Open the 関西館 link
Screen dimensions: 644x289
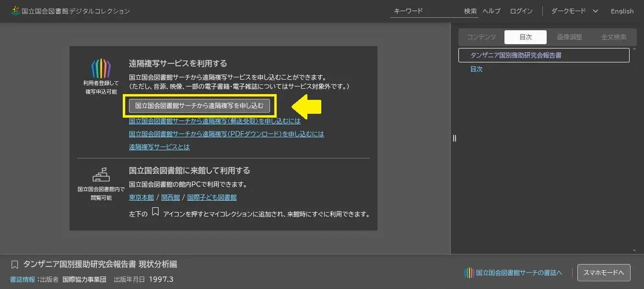170,197
